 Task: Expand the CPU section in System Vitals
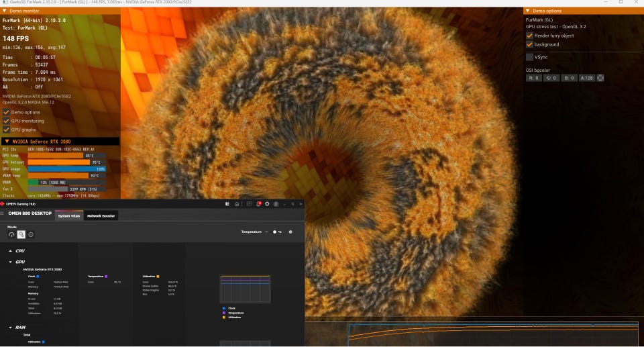10,251
